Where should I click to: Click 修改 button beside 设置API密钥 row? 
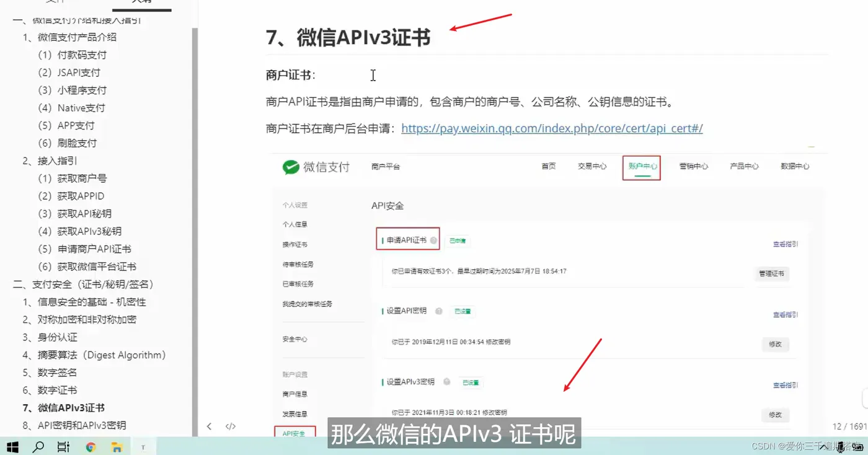pyautogui.click(x=775, y=344)
